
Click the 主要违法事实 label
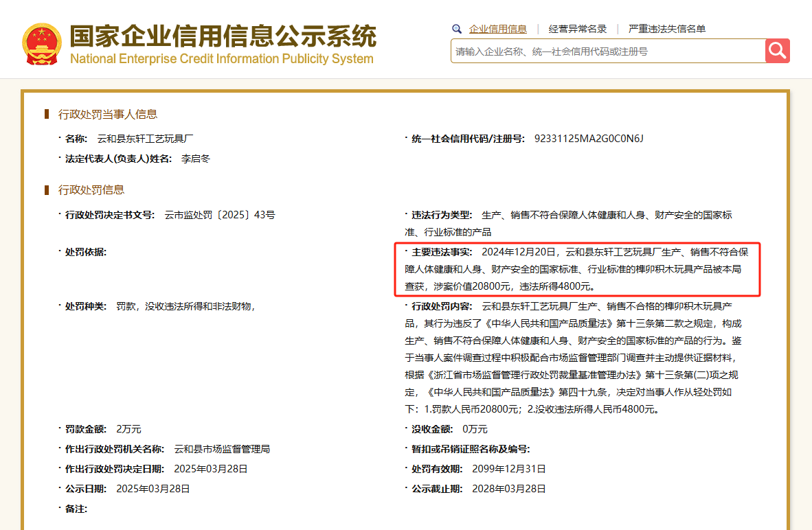point(441,252)
